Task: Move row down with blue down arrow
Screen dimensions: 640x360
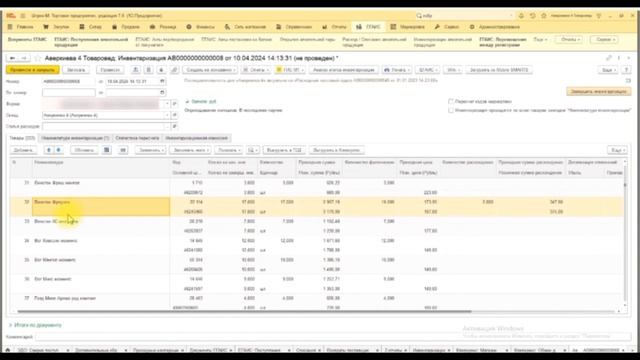Action: pyautogui.click(x=59, y=150)
